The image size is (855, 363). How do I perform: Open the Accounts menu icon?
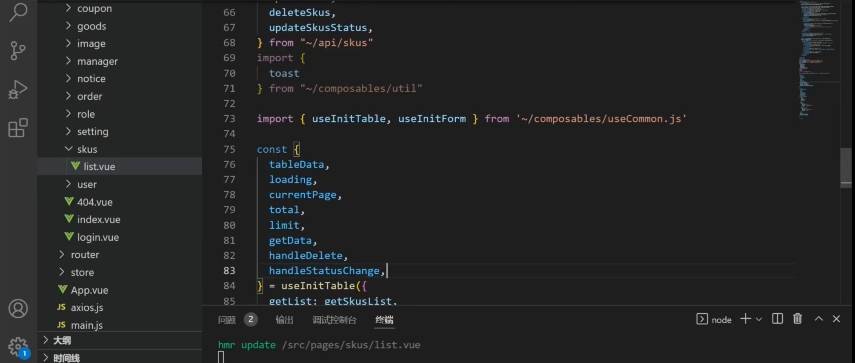tap(18, 308)
